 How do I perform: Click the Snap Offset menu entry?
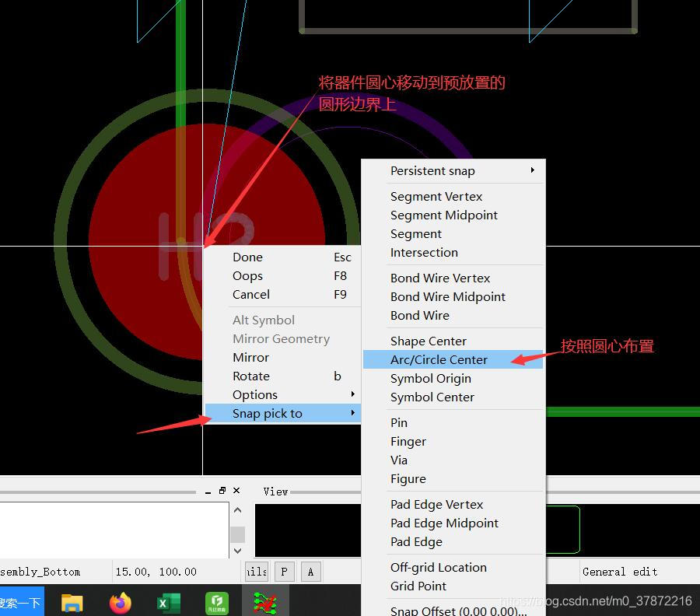point(458,611)
